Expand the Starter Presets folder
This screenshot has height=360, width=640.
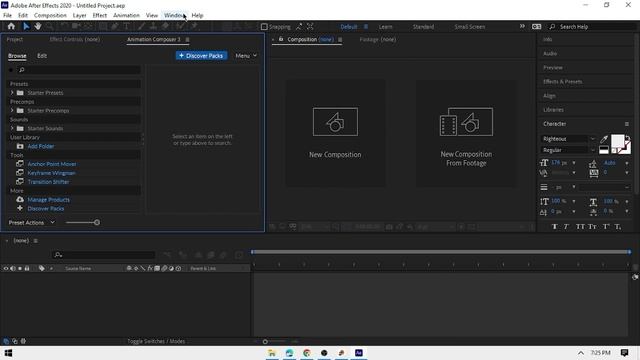(x=12, y=93)
